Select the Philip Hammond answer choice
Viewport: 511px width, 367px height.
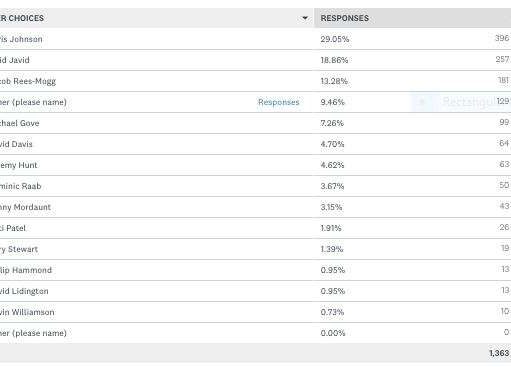pos(26,270)
